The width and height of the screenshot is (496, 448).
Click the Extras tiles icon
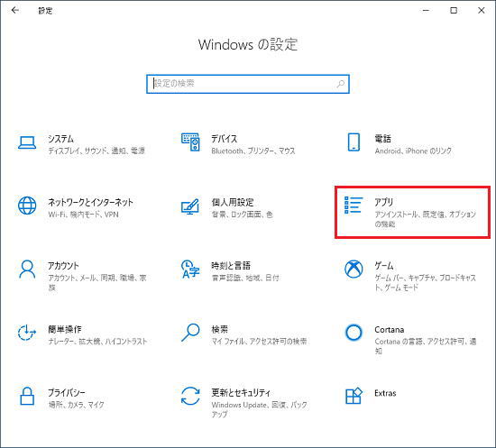[354, 396]
